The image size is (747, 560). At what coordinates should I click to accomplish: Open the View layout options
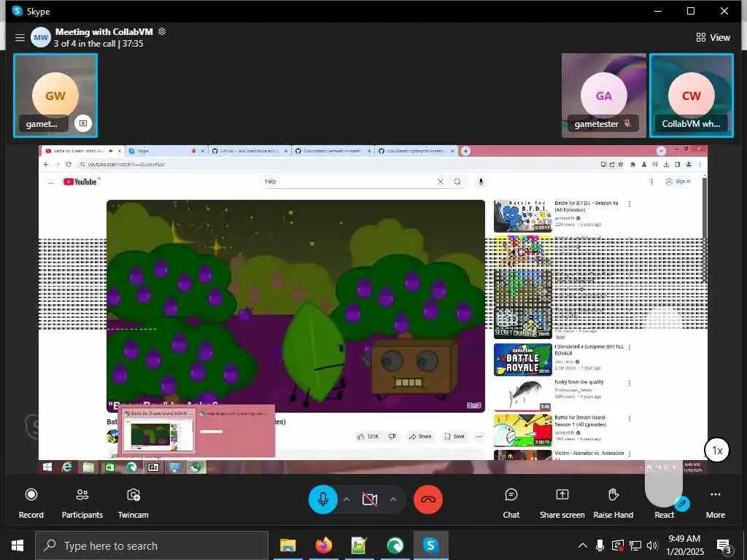[x=713, y=37]
